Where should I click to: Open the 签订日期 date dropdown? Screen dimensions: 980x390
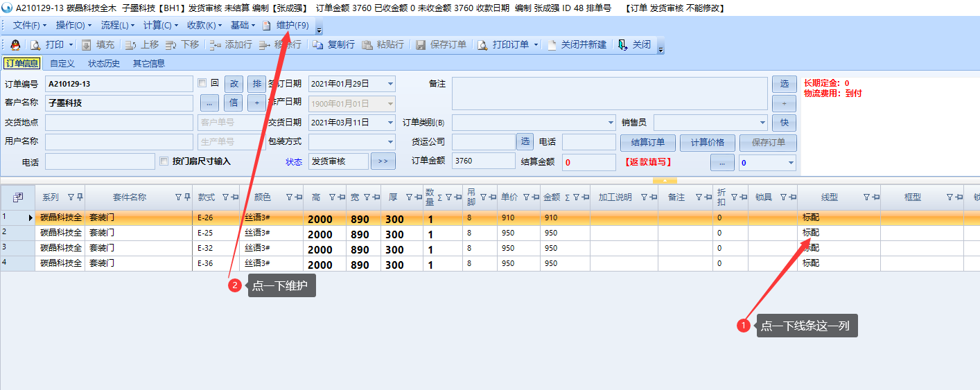tap(390, 84)
